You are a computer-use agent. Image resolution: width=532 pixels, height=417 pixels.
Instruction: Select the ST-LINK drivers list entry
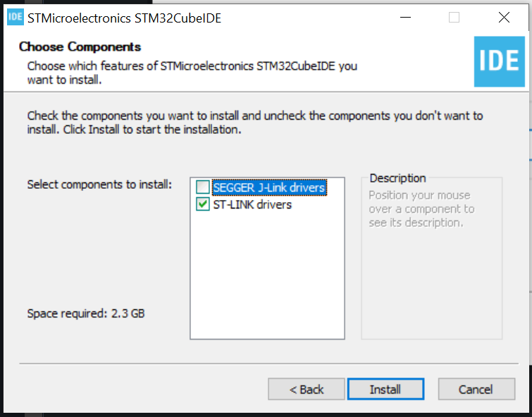pyautogui.click(x=252, y=204)
